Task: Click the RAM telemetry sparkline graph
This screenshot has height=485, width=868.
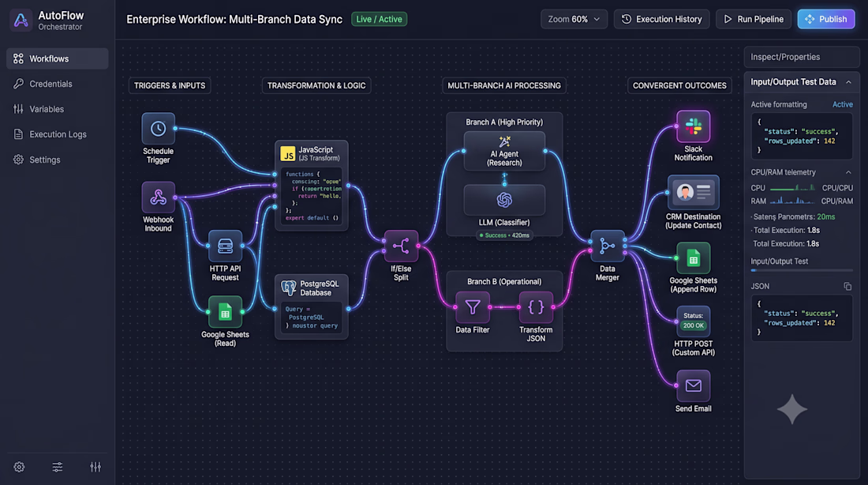Action: tap(793, 201)
